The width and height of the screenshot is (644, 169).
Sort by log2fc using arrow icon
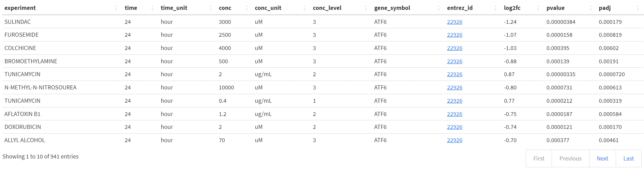coord(538,8)
